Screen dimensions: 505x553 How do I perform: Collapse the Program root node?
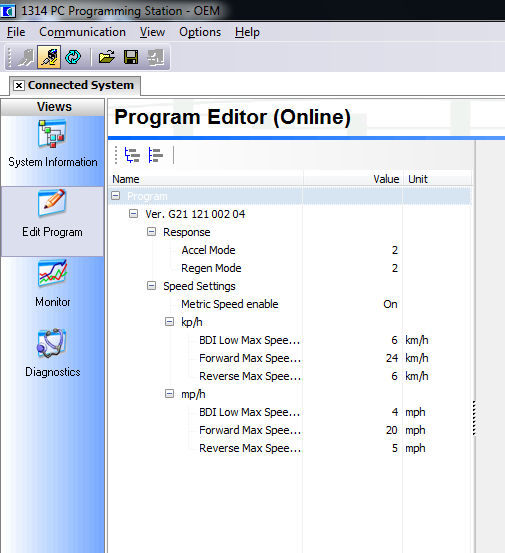click(x=116, y=196)
